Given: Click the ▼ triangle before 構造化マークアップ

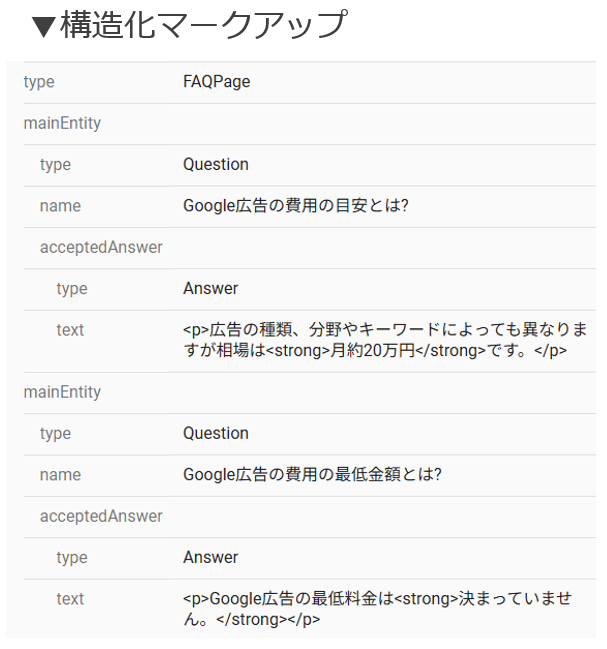Looking at the screenshot, I should 43,27.
